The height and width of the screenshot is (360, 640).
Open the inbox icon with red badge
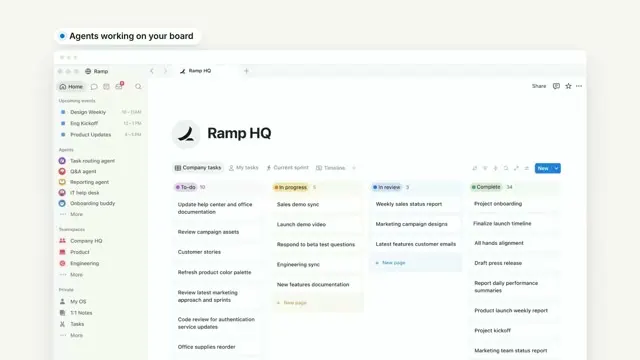[119, 86]
